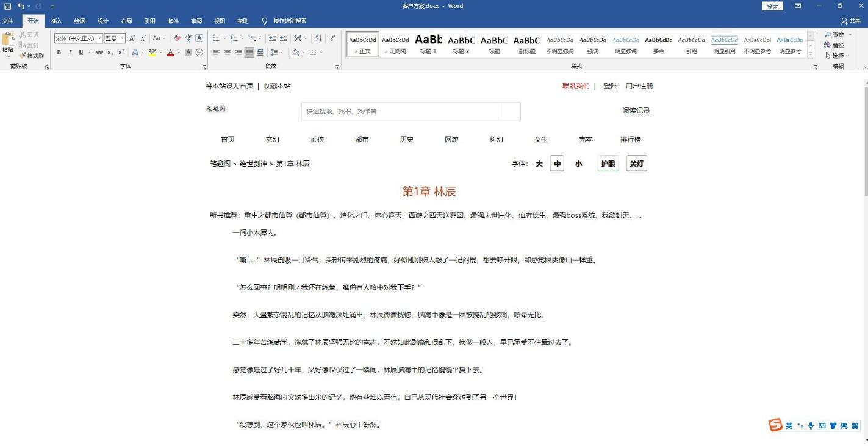The image size is (868, 446).
Task: Select the 中 medium font size option
Action: (557, 164)
